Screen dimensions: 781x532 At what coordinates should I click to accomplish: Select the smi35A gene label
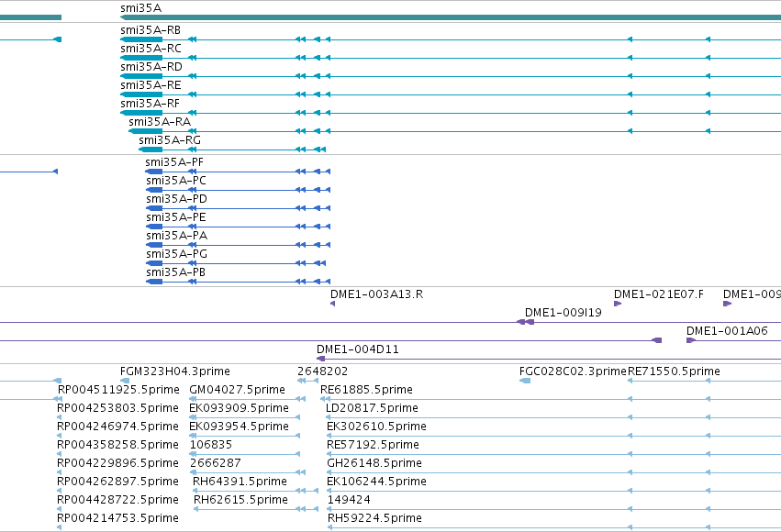tap(141, 8)
